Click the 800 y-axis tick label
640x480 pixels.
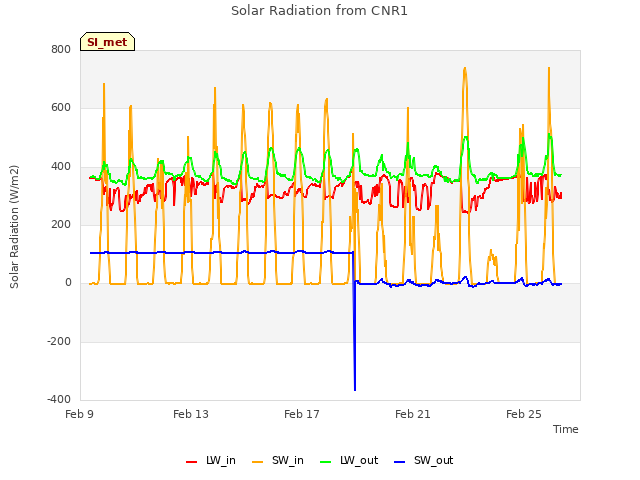point(61,49)
